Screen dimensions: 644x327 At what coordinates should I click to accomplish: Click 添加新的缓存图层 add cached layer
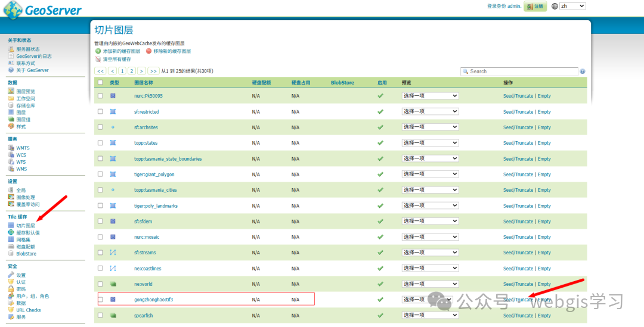pyautogui.click(x=122, y=51)
